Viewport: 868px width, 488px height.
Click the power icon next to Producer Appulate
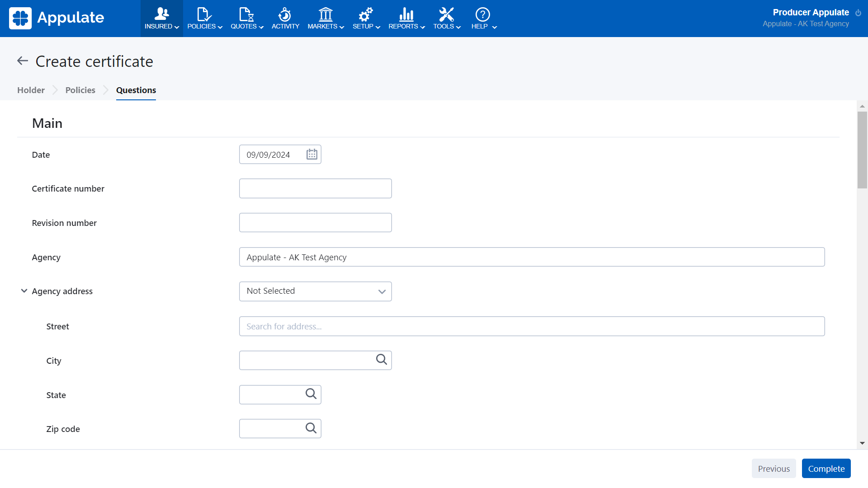pyautogui.click(x=858, y=13)
